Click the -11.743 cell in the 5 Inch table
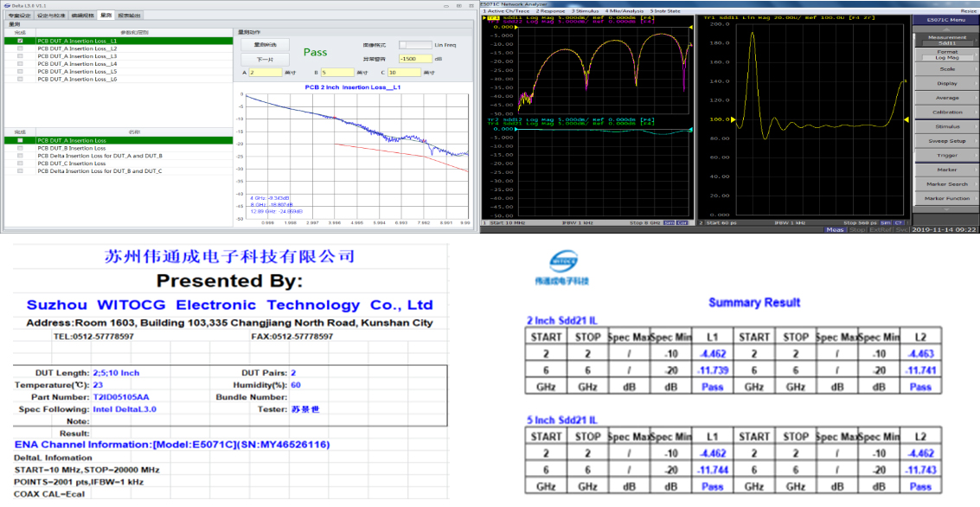 (x=920, y=470)
